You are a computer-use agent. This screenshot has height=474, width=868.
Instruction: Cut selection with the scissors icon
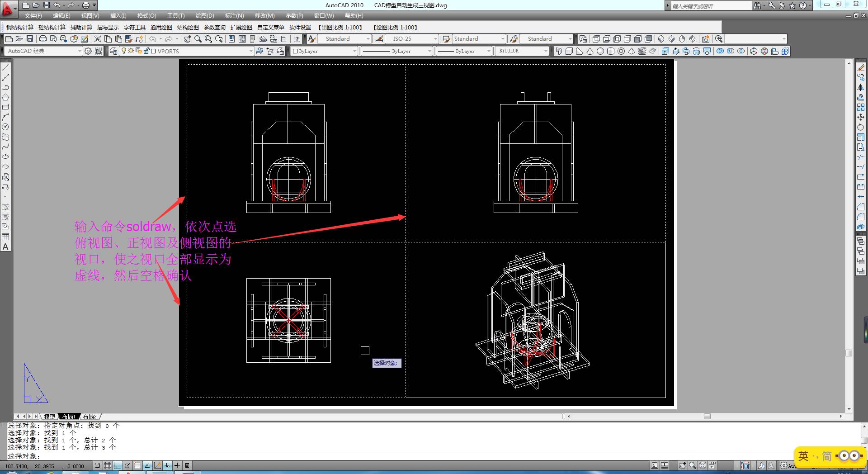tap(97, 39)
